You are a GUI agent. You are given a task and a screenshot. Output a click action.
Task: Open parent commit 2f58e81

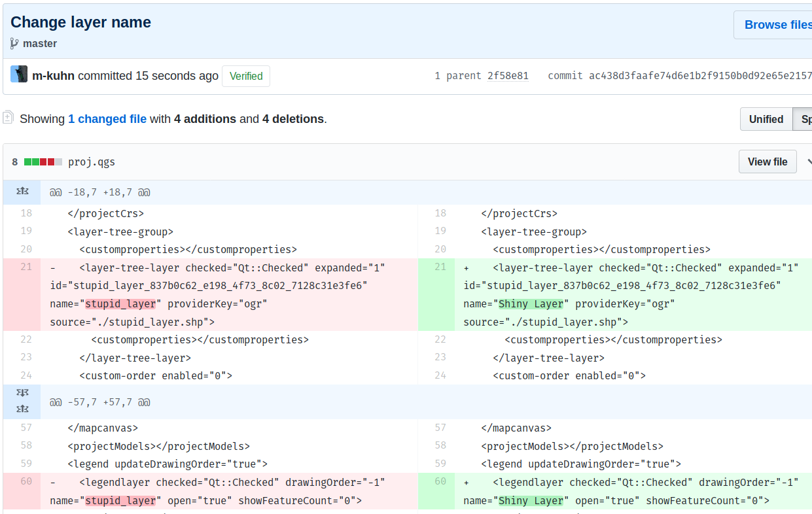coord(508,76)
